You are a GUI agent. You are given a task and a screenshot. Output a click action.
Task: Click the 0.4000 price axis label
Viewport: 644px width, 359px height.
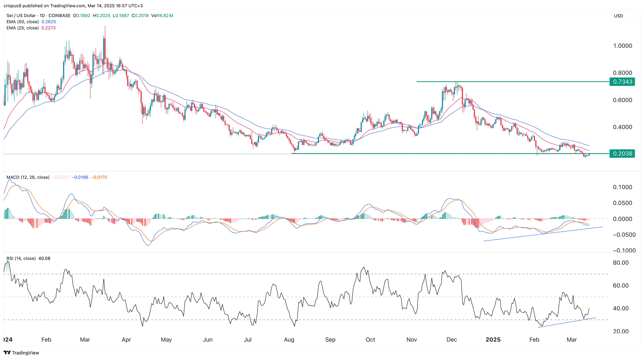622,127
